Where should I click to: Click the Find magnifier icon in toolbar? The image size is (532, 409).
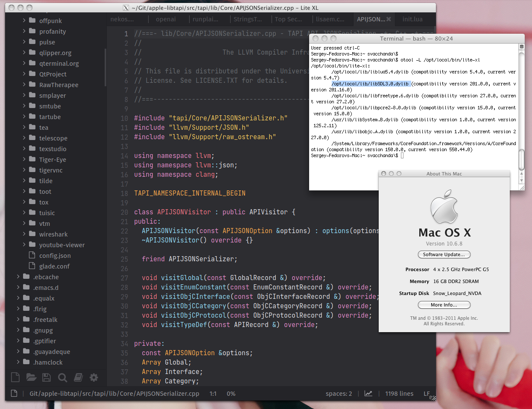(62, 377)
